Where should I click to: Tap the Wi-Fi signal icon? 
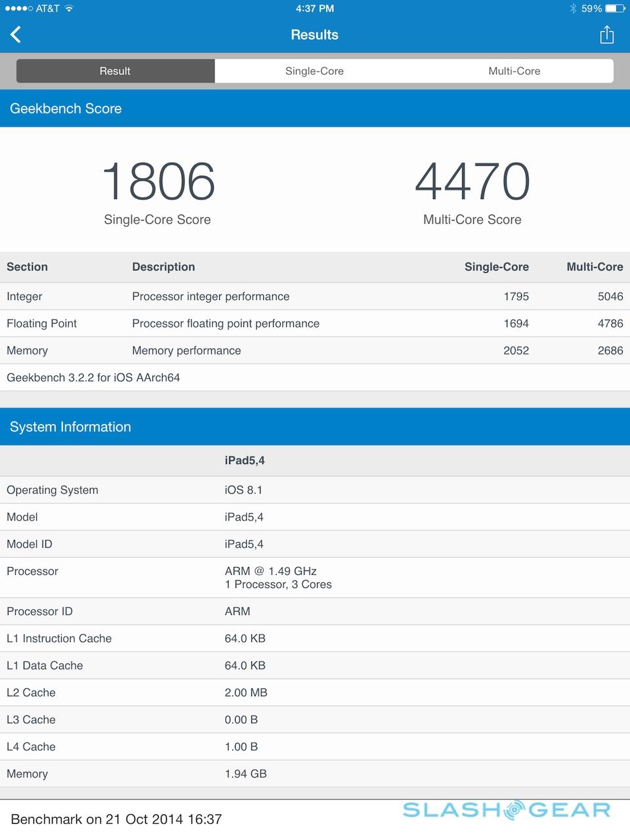(x=70, y=9)
